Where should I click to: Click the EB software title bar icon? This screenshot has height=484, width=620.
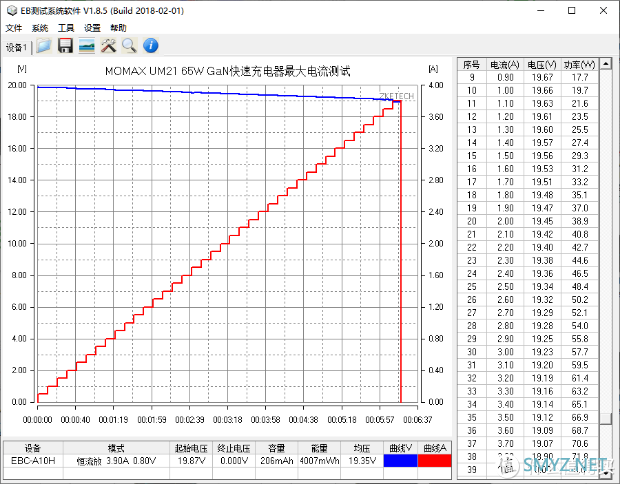click(x=12, y=11)
